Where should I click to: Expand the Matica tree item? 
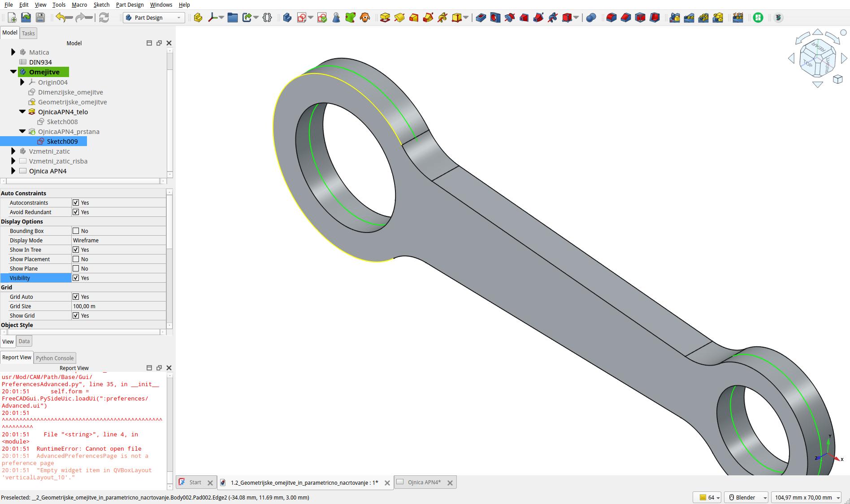coord(13,52)
